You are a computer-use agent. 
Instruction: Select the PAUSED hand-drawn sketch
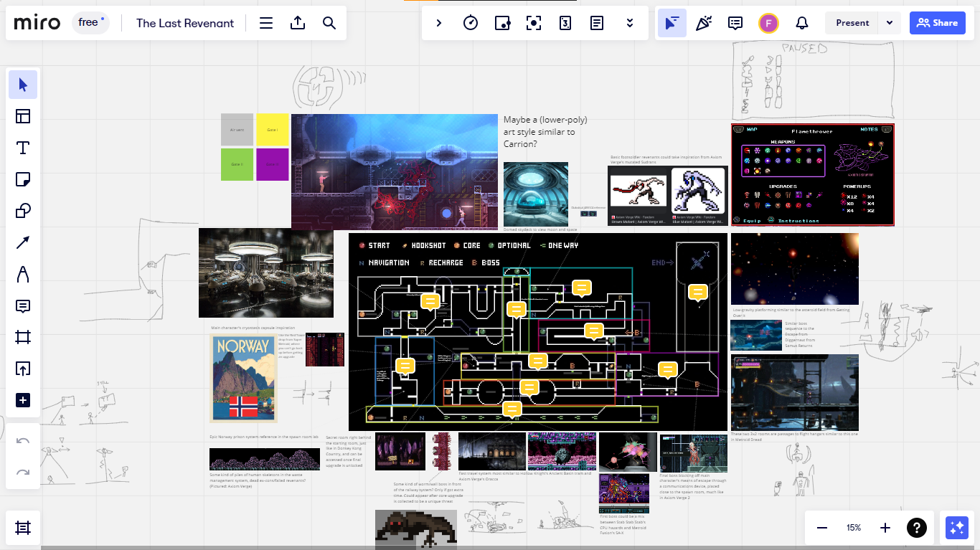point(814,79)
